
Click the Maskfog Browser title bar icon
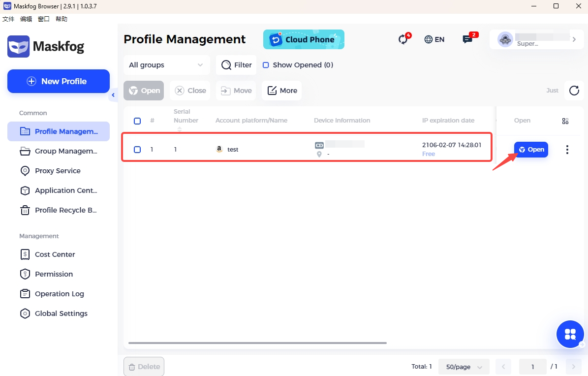(7, 6)
